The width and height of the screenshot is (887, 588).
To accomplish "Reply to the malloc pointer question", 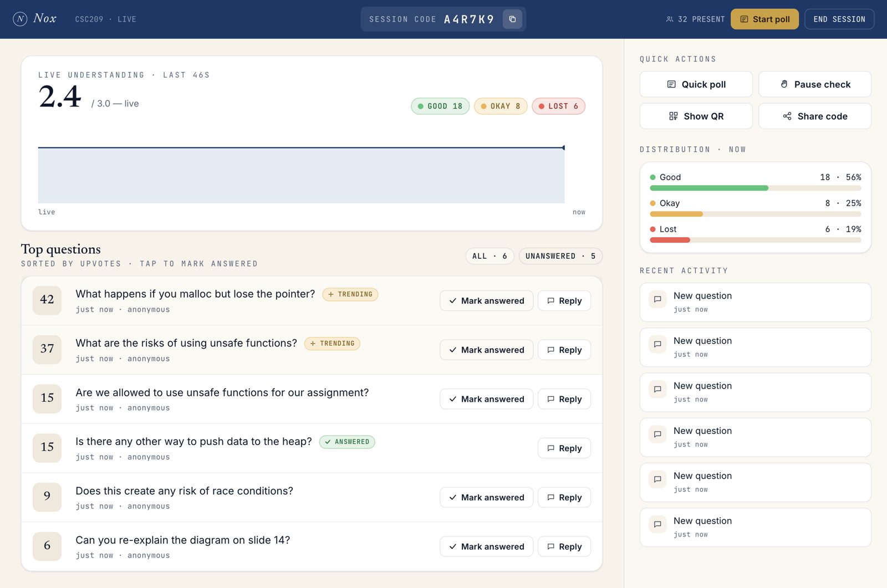I will point(564,300).
